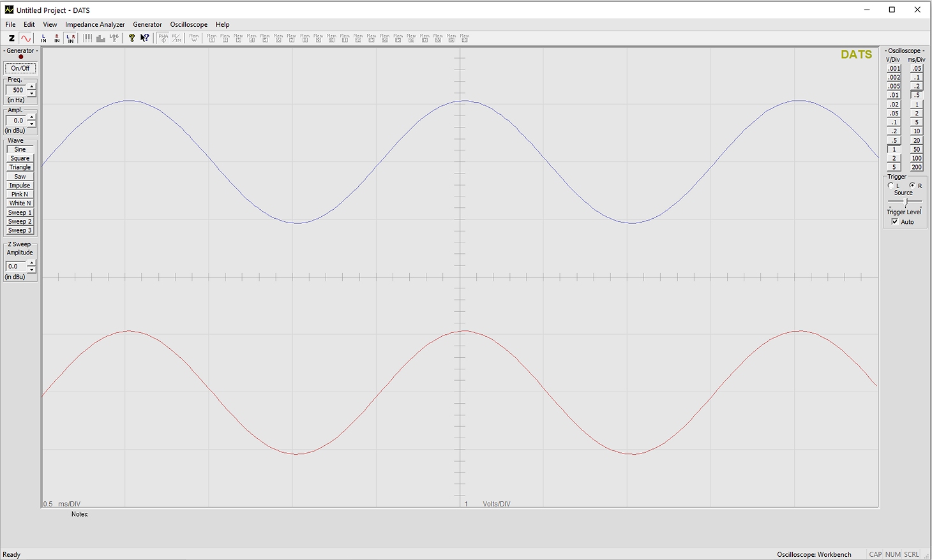This screenshot has width=932, height=560.
Task: Select the R trigger source radio button
Action: 912,186
